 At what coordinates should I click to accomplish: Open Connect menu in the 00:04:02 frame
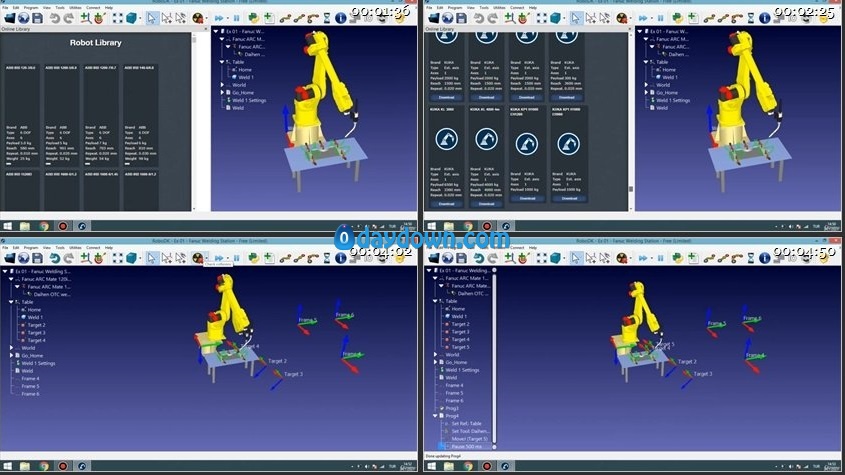(x=93, y=247)
